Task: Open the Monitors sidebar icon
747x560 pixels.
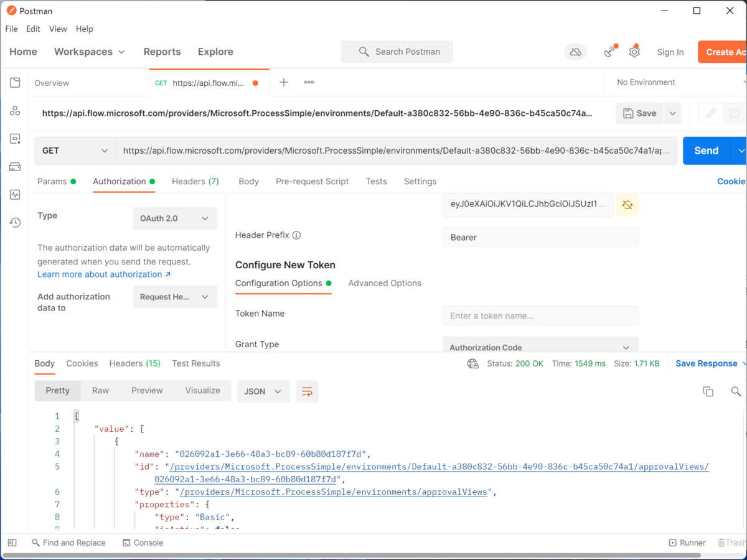Action: pyautogui.click(x=16, y=195)
